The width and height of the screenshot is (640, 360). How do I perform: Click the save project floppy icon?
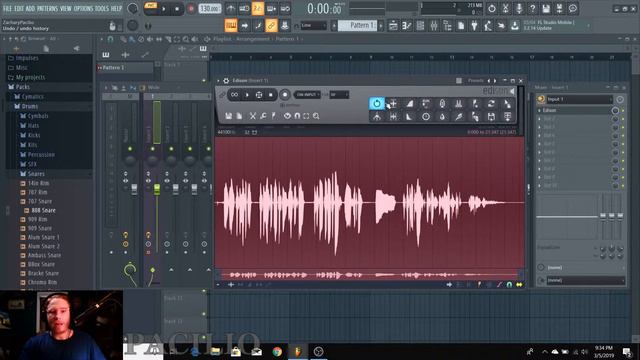(546, 8)
